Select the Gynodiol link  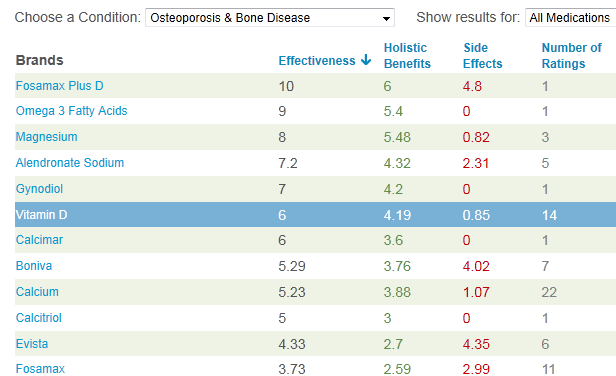[x=39, y=189]
